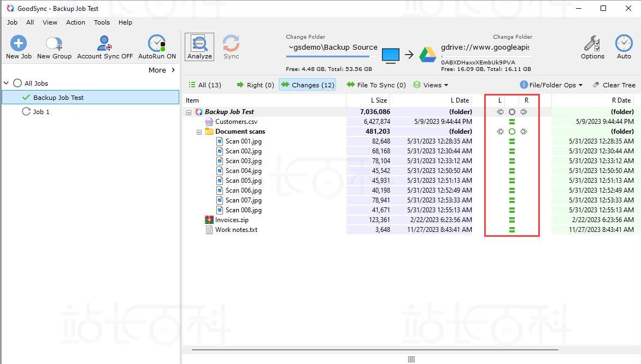Open the Views dropdown
The image size is (641, 364).
tap(431, 85)
